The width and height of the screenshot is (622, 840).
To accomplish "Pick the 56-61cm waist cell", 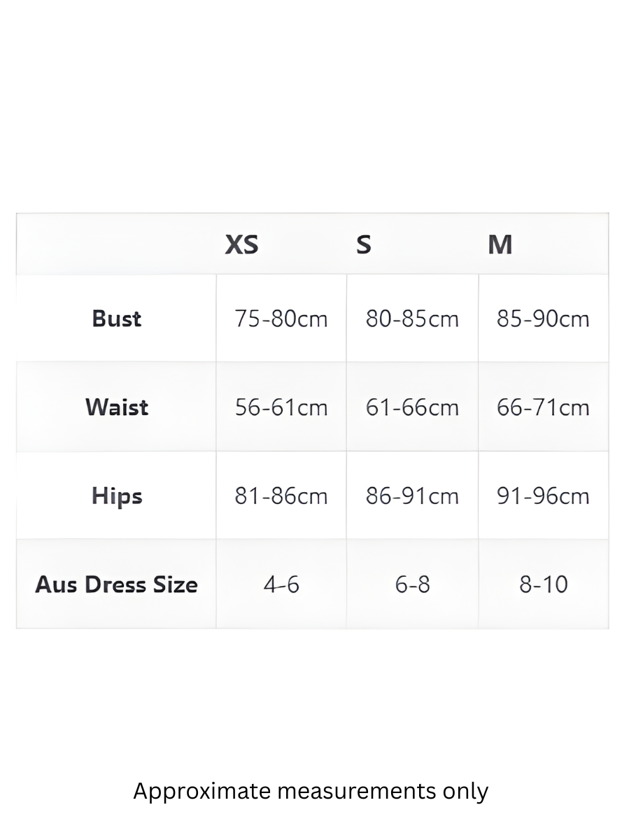I will click(281, 407).
